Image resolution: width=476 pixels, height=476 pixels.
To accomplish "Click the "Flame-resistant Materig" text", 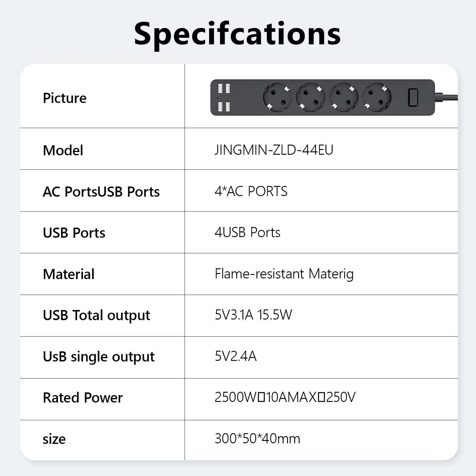I will 284,274.
